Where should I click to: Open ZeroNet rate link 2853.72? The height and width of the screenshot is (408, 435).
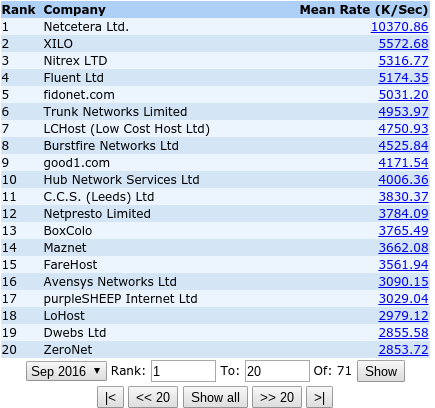[x=403, y=350]
